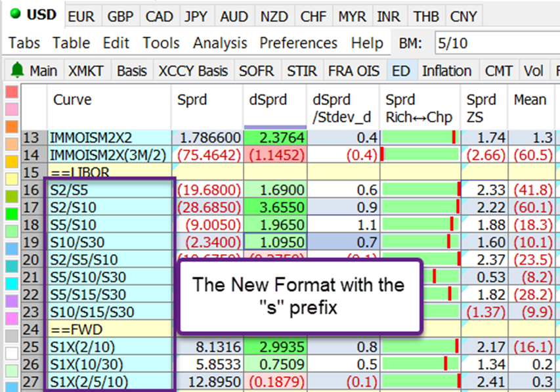
Task: Go to the CHF currency tab
Action: pos(313,16)
